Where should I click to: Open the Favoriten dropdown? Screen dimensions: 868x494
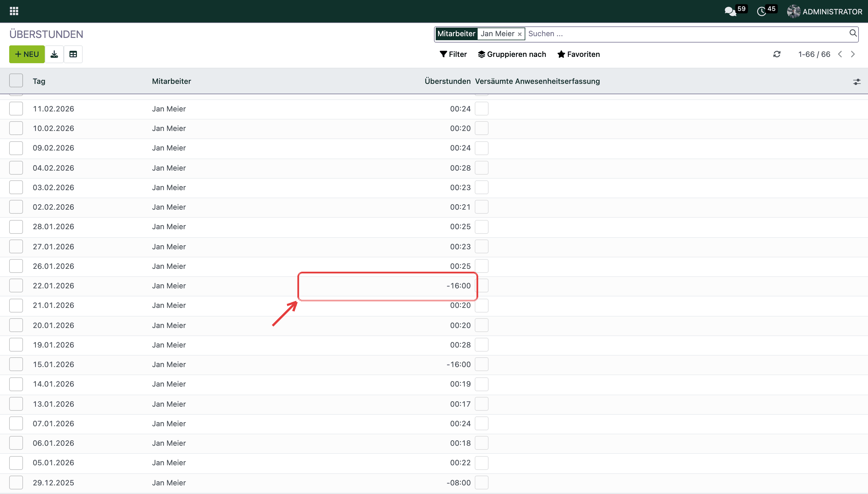(x=578, y=54)
